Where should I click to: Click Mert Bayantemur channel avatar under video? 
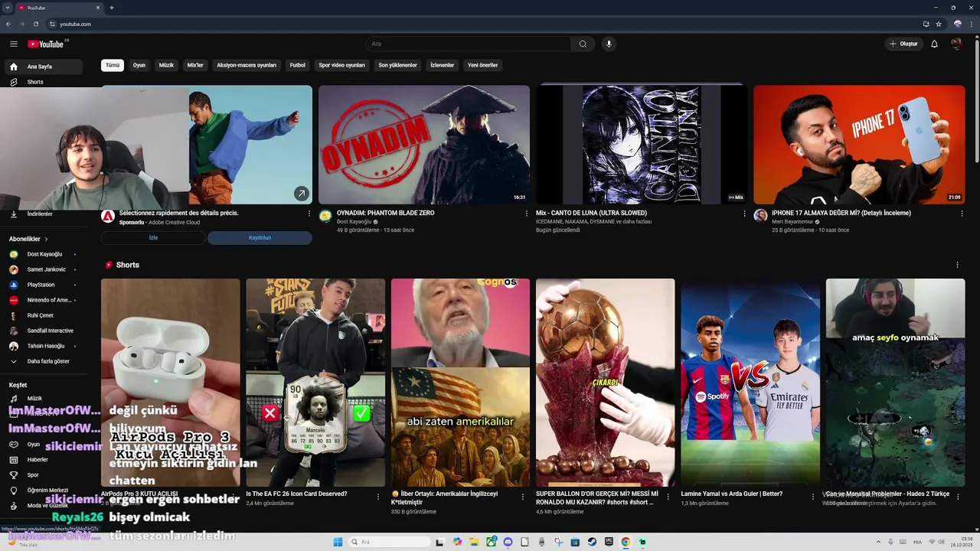pos(760,216)
